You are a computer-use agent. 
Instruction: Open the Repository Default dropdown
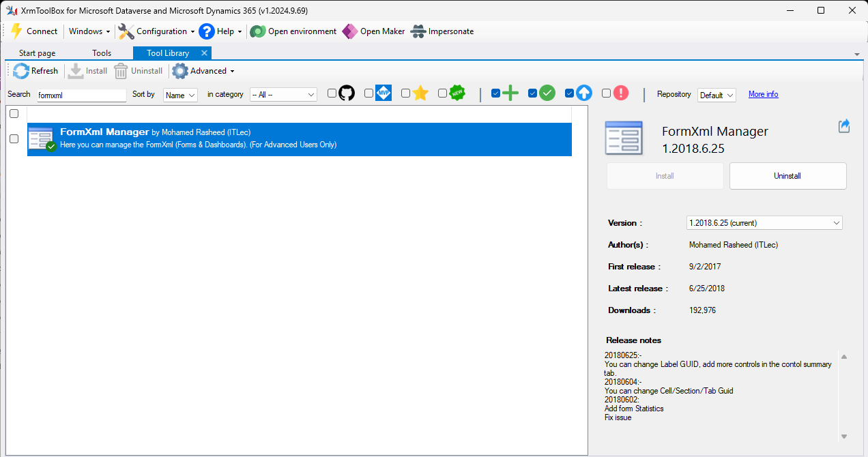[717, 95]
